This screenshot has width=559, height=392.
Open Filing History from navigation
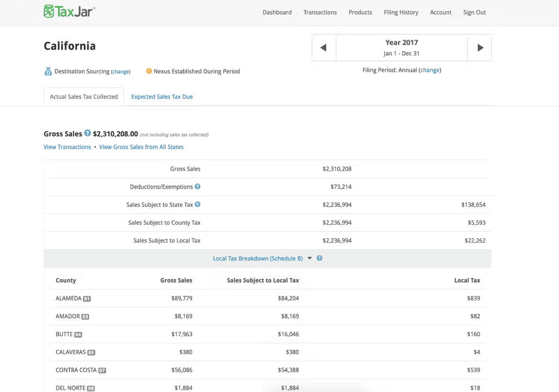pyautogui.click(x=401, y=12)
